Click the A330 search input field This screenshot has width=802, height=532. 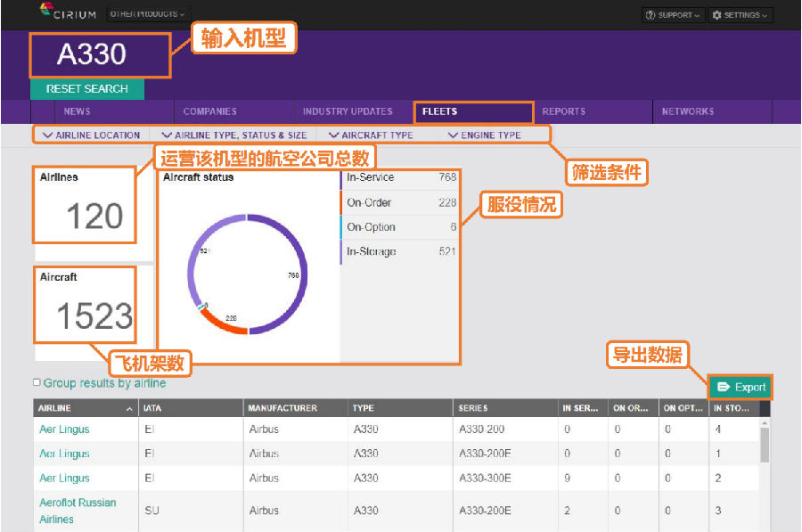pos(99,55)
